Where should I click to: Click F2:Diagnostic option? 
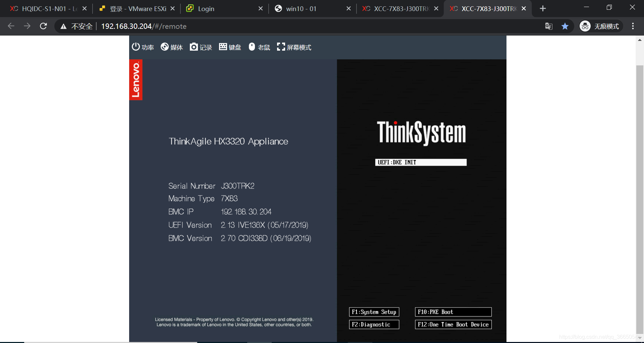374,325
